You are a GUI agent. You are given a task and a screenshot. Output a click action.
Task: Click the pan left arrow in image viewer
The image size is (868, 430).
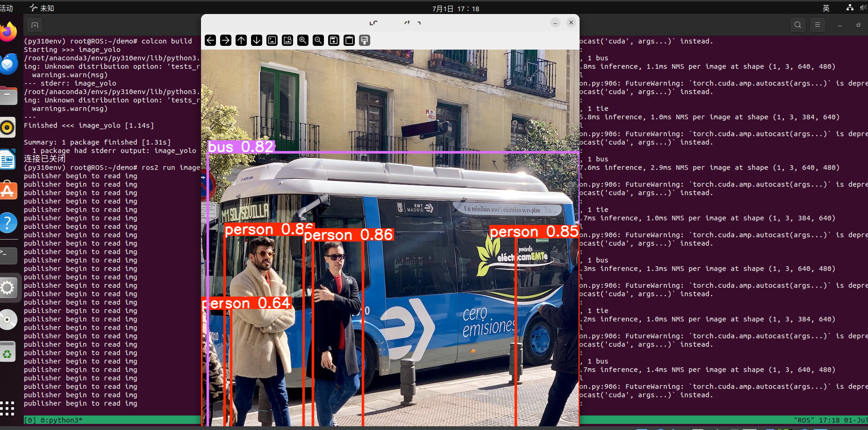tap(210, 40)
